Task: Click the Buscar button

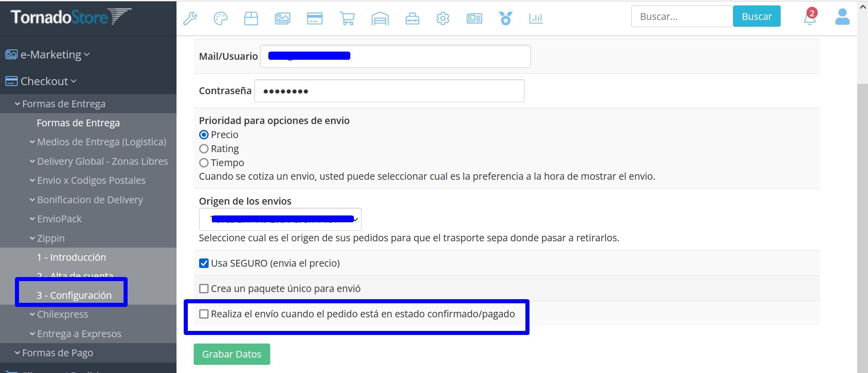Action: coord(757,16)
